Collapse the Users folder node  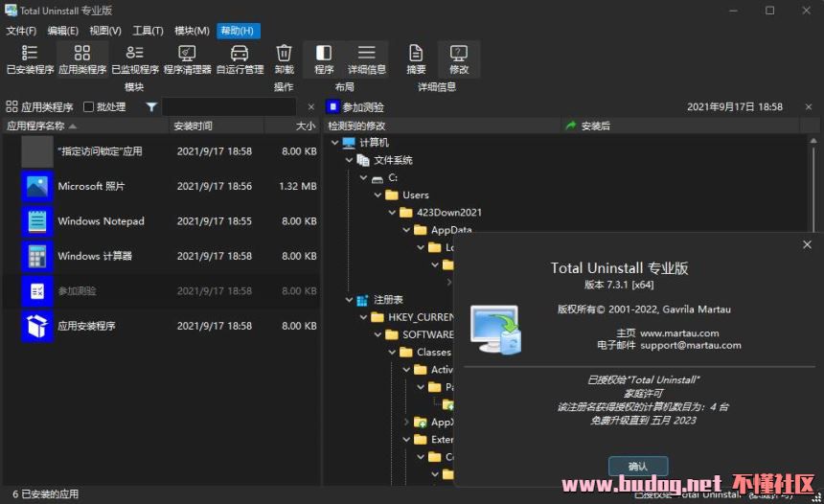[378, 195]
